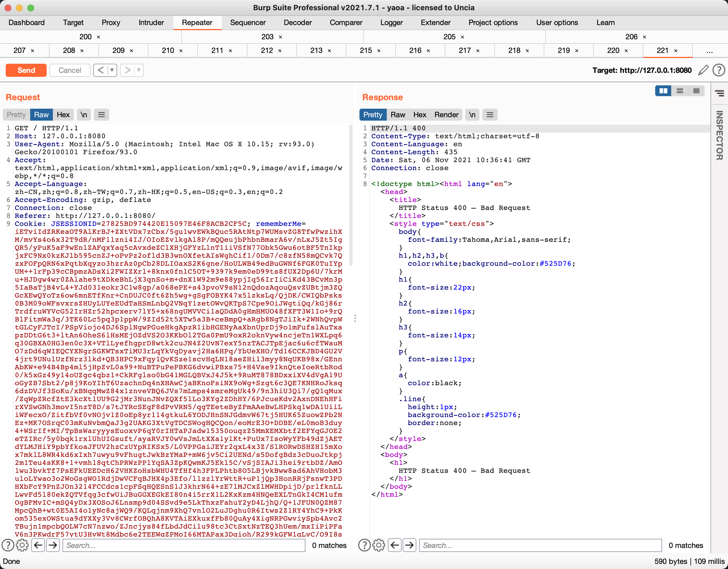The image size is (728, 569).
Task: Go to previous request with back arrow
Action: tap(101, 70)
